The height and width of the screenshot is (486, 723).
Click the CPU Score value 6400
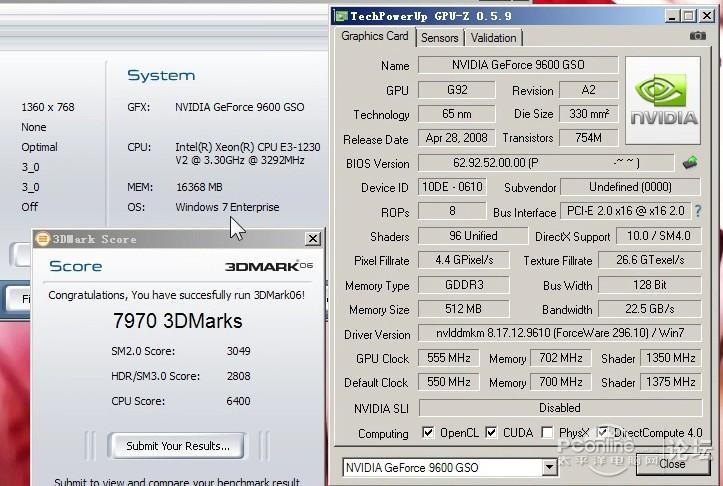(x=238, y=401)
